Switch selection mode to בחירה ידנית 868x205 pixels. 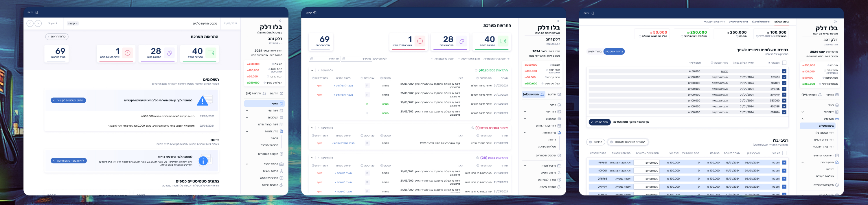click(x=595, y=51)
